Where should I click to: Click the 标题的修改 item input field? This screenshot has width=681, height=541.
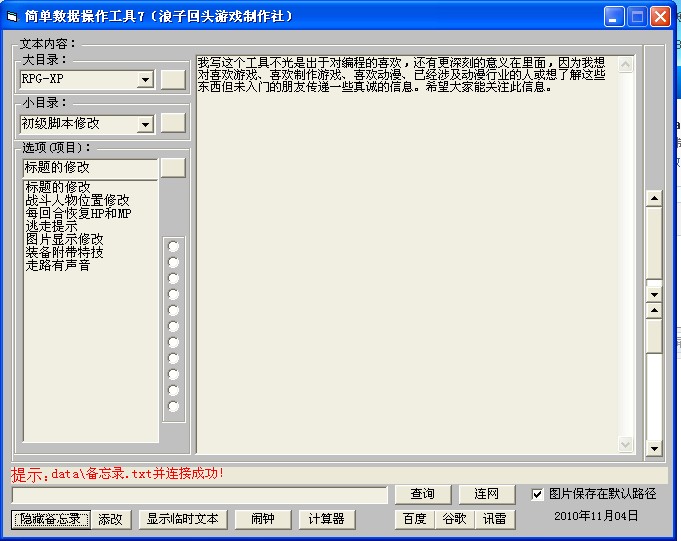(x=90, y=168)
